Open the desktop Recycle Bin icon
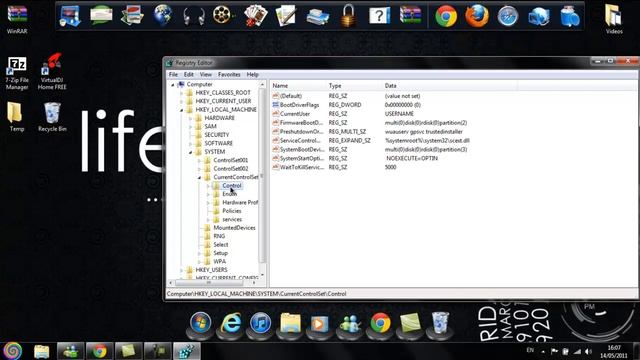 (x=52, y=117)
